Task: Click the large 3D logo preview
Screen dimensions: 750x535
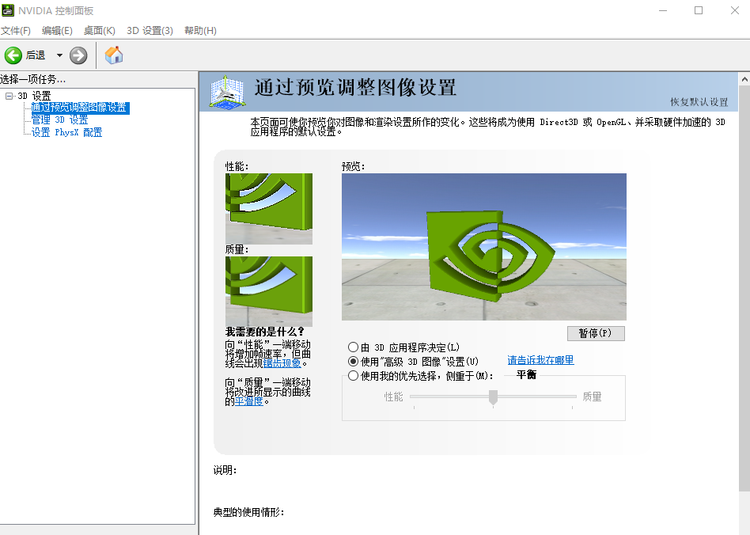Action: (x=484, y=247)
